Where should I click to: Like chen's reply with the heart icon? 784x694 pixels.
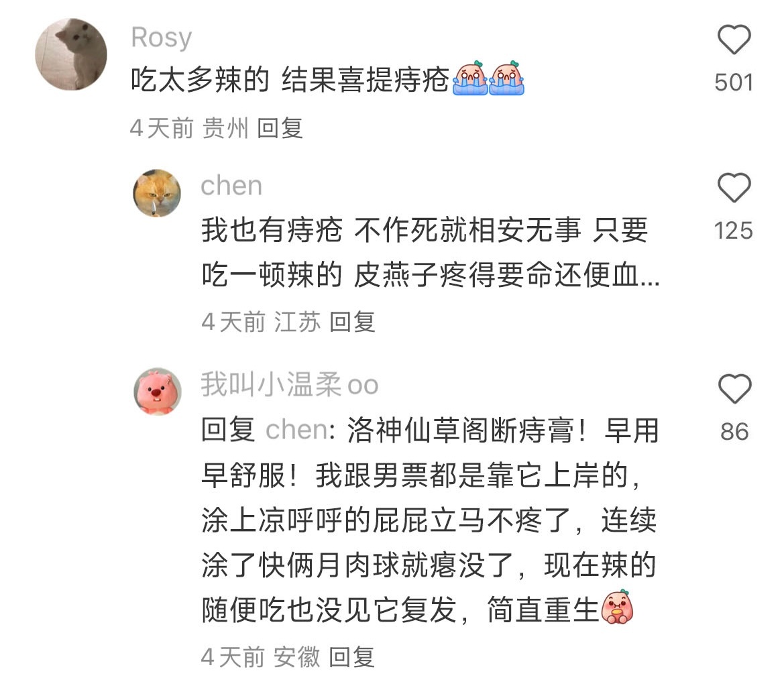[x=734, y=188]
